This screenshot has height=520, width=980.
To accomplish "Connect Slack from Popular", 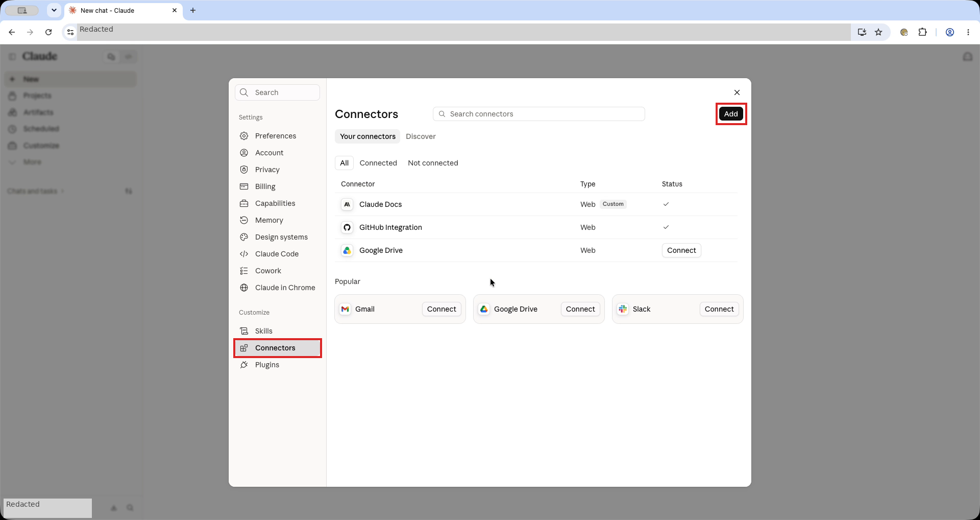I will (719, 309).
